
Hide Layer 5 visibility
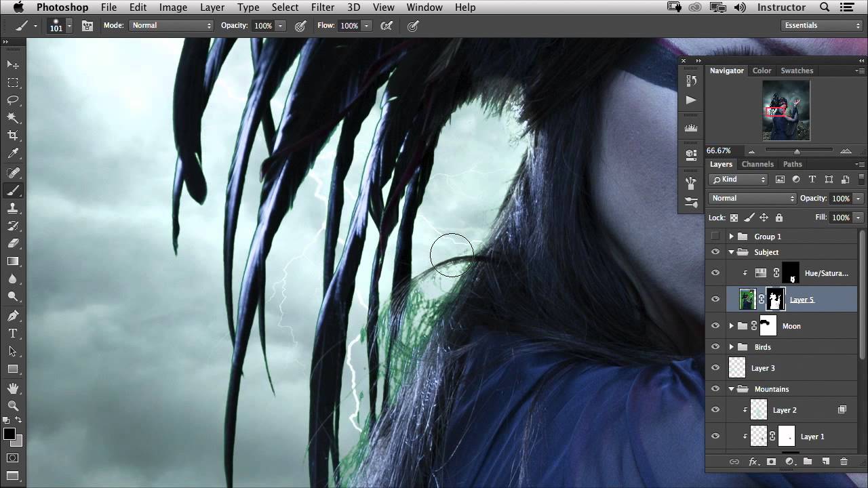[715, 300]
